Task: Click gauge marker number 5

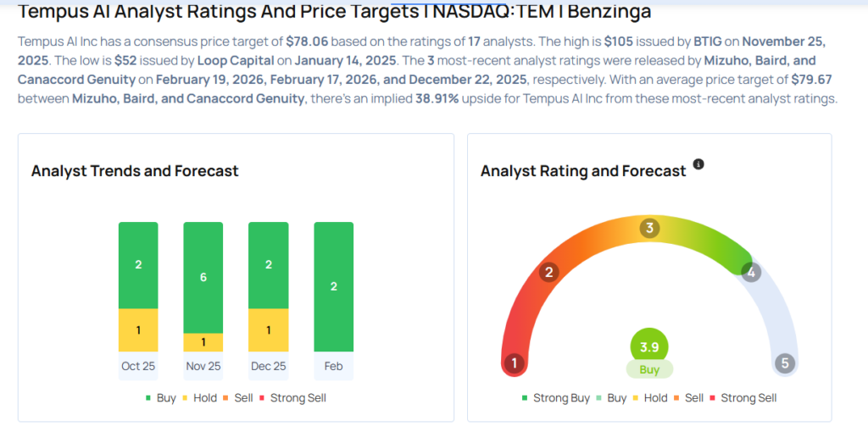Action: coord(785,363)
